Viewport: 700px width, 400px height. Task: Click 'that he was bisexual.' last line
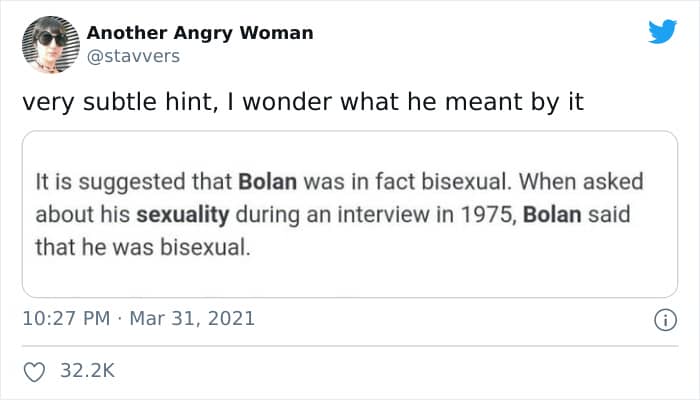pos(138,246)
